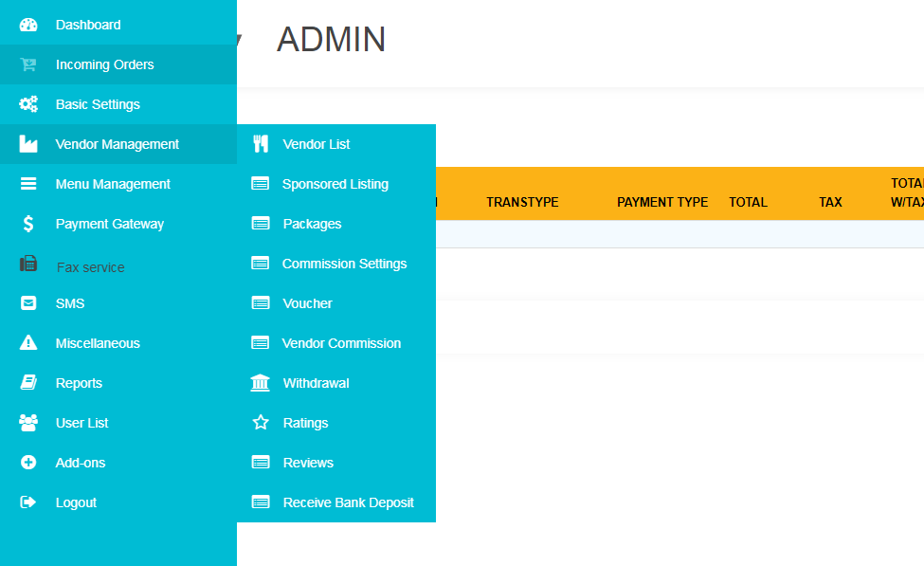This screenshot has height=566, width=924.
Task: Click the Miscellaneous warning triangle icon
Action: (x=28, y=343)
